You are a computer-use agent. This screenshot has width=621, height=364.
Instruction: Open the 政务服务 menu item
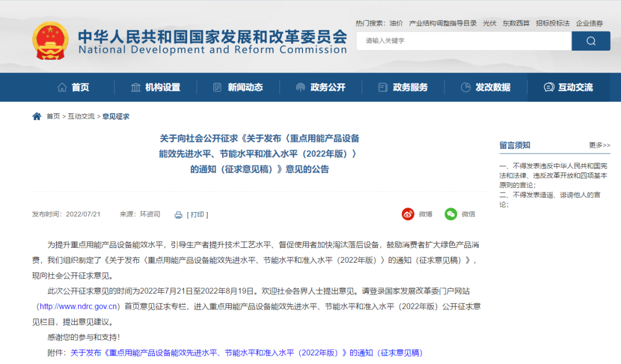[x=403, y=87]
